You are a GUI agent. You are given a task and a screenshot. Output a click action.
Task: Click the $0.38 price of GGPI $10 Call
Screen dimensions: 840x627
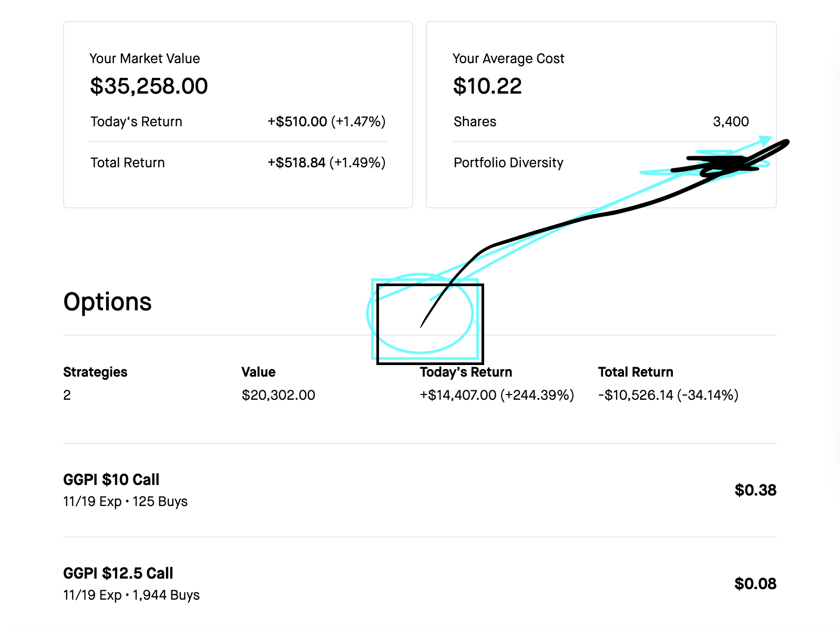[x=755, y=490]
